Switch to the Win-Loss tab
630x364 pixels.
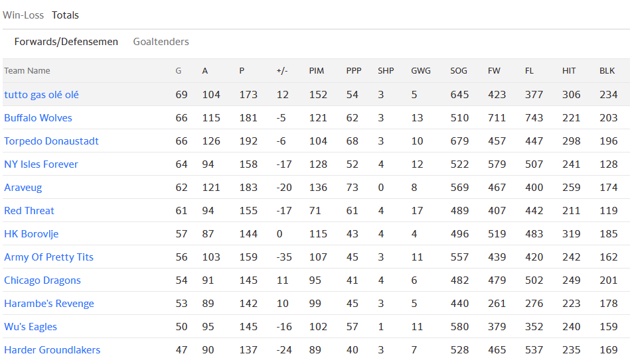point(23,15)
